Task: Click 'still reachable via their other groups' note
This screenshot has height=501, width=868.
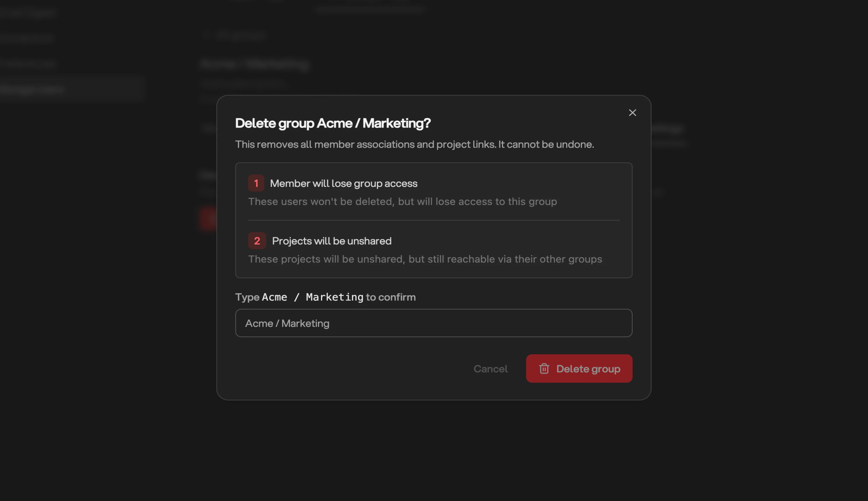Action: 425,259
